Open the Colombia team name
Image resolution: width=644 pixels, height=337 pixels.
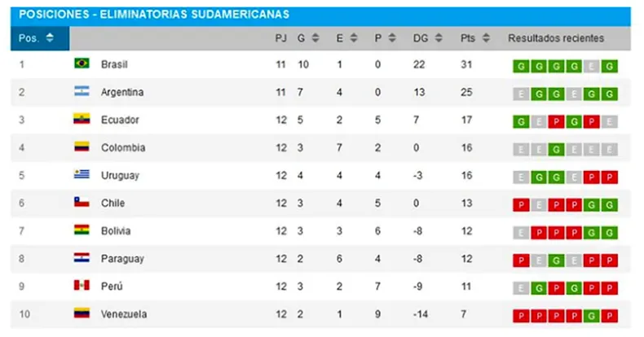(x=123, y=147)
